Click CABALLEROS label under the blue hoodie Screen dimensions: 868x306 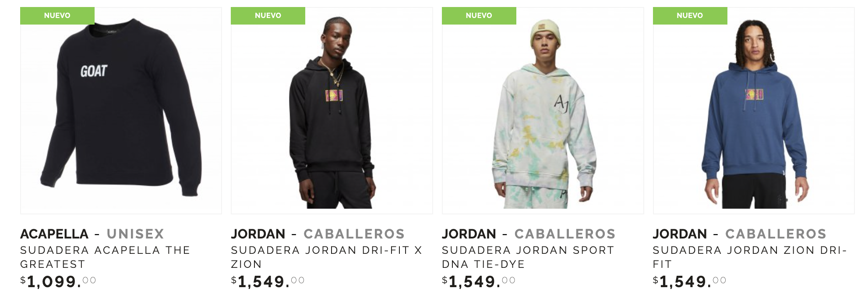(x=776, y=234)
